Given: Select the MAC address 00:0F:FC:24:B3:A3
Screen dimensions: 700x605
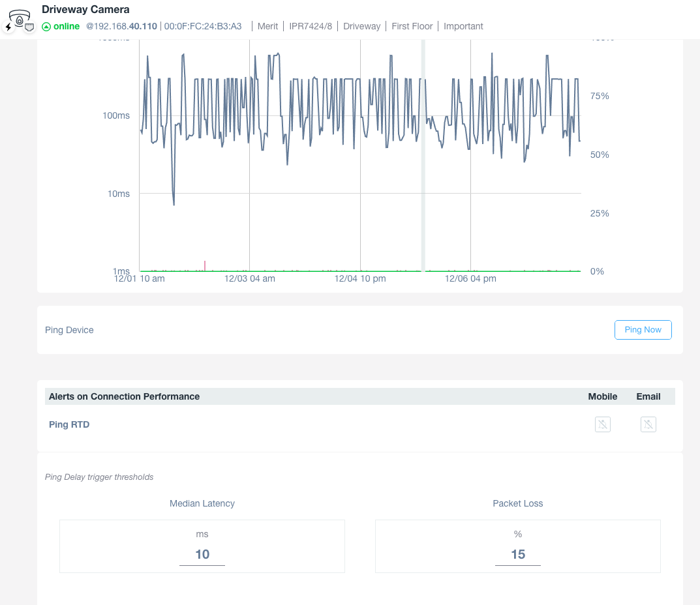Looking at the screenshot, I should pos(203,27).
